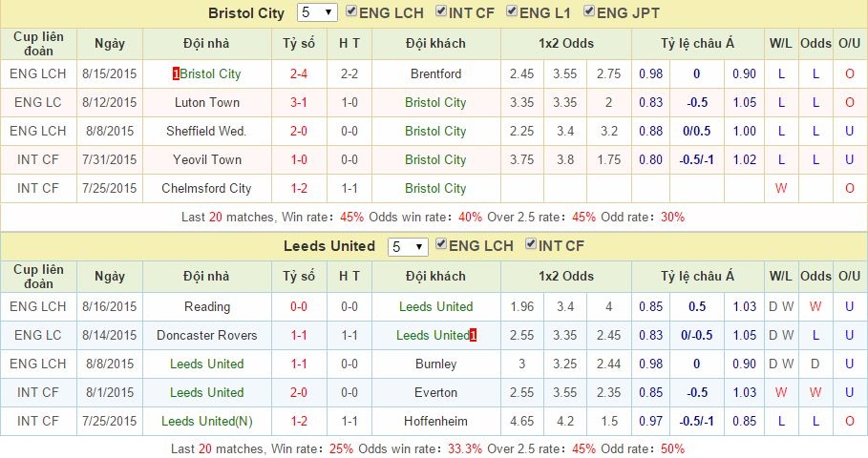Open Sheffield Wed. team link
The width and height of the screenshot is (868, 458).
207,131
